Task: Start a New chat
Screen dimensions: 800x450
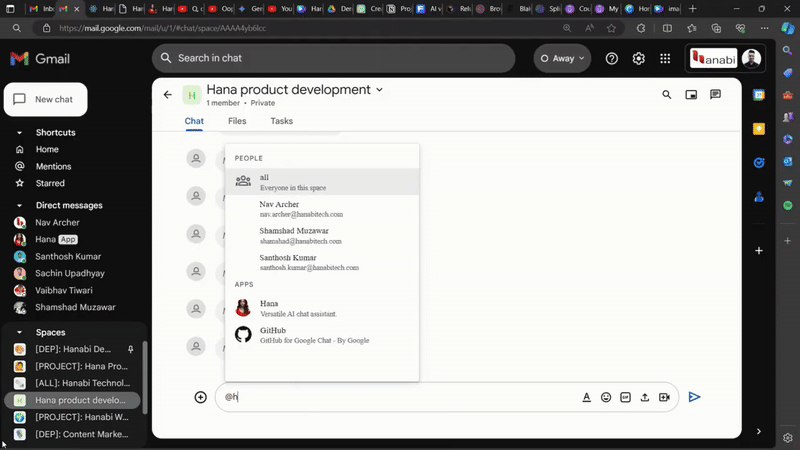Action: point(45,99)
